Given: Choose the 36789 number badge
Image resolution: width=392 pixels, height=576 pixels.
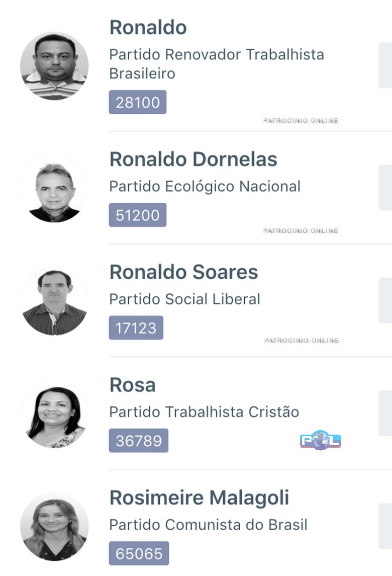Looking at the screenshot, I should pos(139,441).
